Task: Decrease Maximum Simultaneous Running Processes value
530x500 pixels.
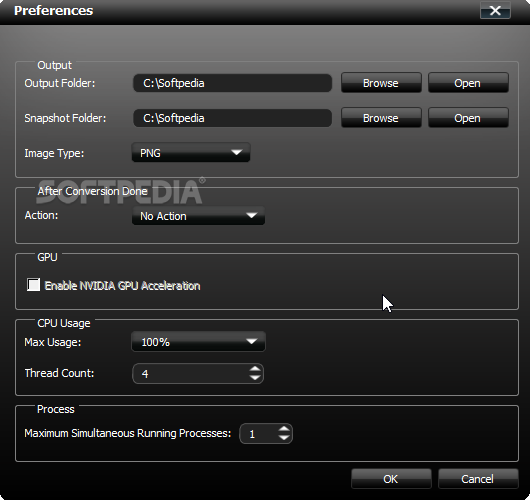Action: [x=284, y=438]
